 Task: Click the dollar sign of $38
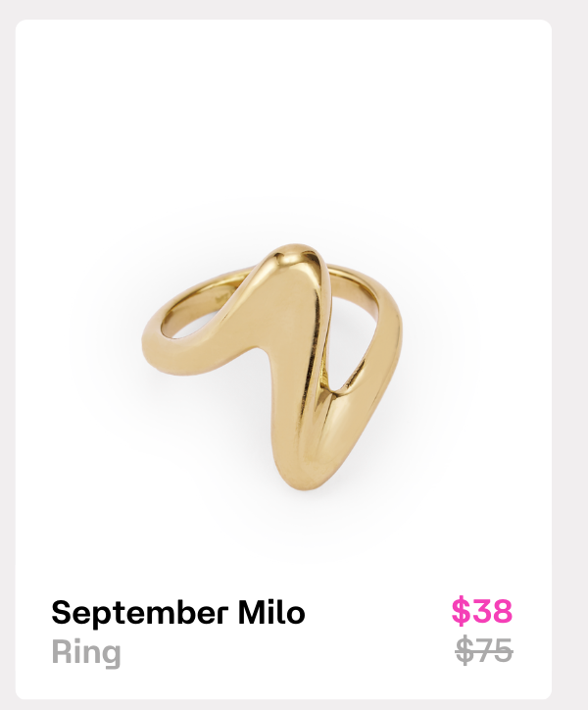point(461,611)
